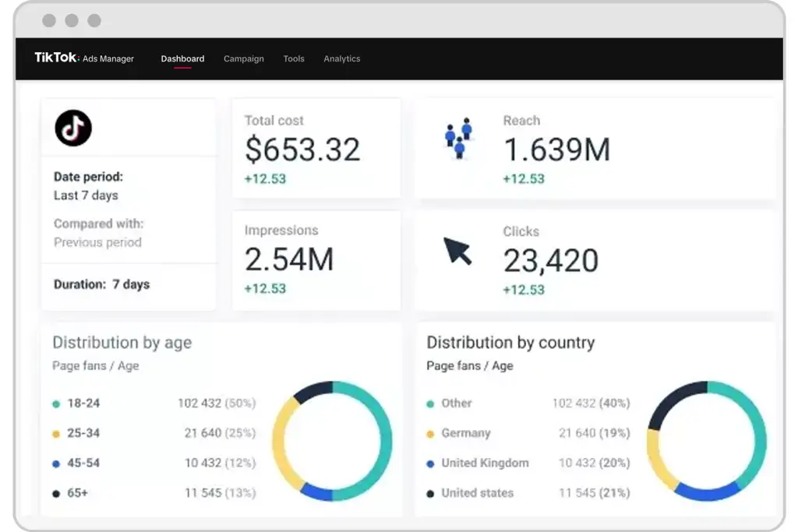Open the Tools menu
The width and height of the screenshot is (798, 532).
click(x=294, y=58)
